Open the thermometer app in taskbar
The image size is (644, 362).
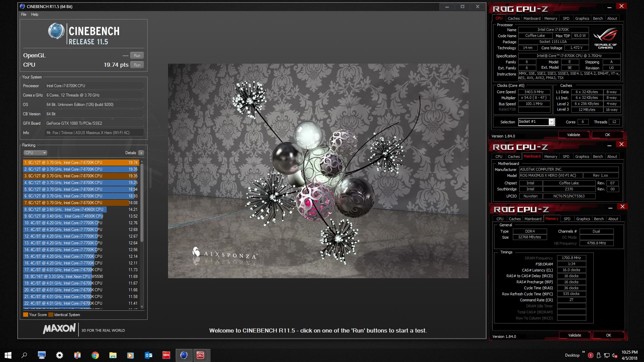[77, 355]
